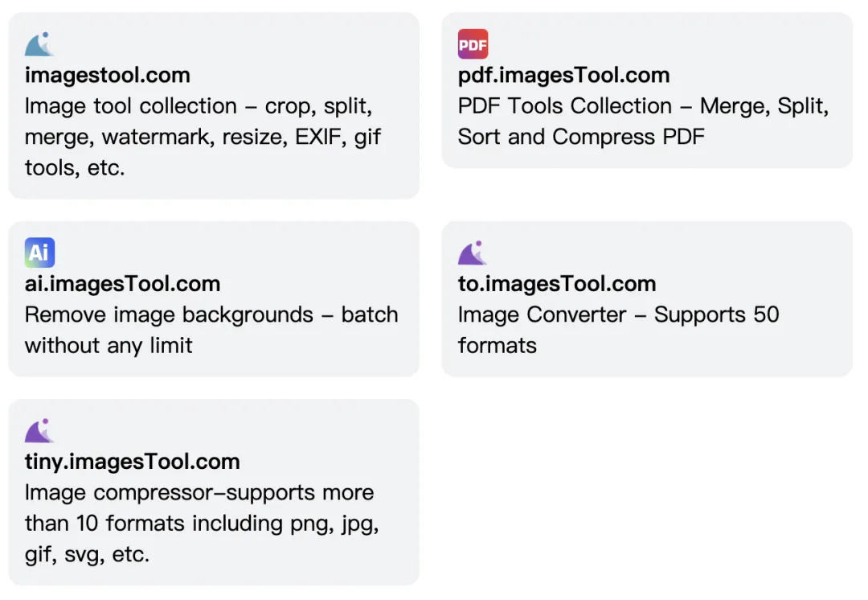Viewport: 868px width, 600px height.
Task: Click the blue Ai icon
Action: pos(39,253)
